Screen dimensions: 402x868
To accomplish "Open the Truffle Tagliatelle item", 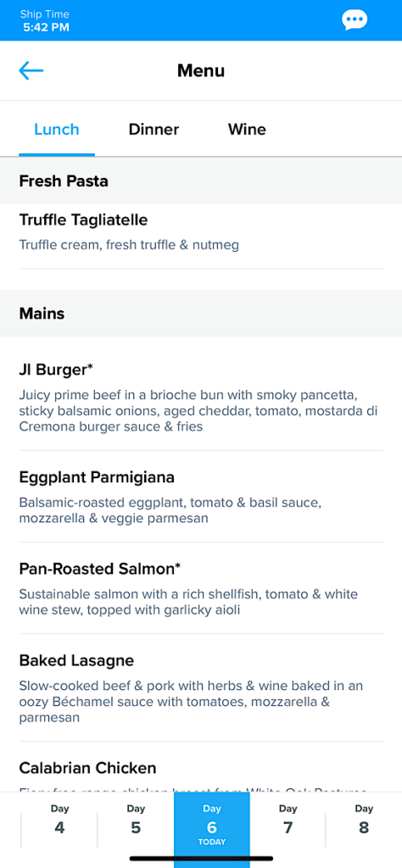I will (x=201, y=236).
